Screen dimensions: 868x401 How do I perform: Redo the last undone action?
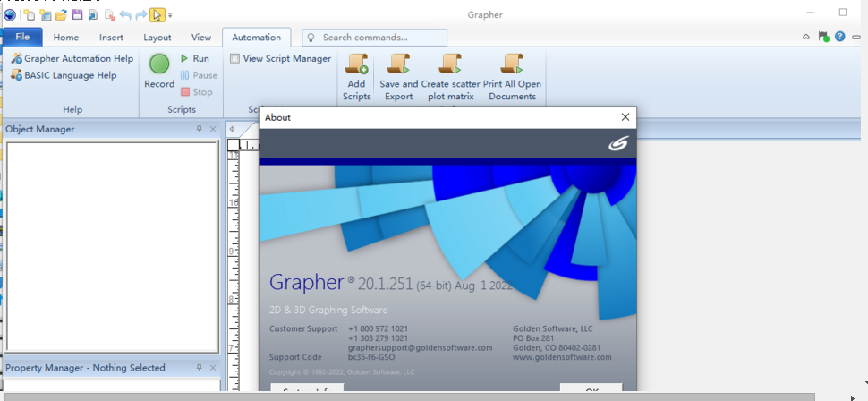pyautogui.click(x=141, y=15)
